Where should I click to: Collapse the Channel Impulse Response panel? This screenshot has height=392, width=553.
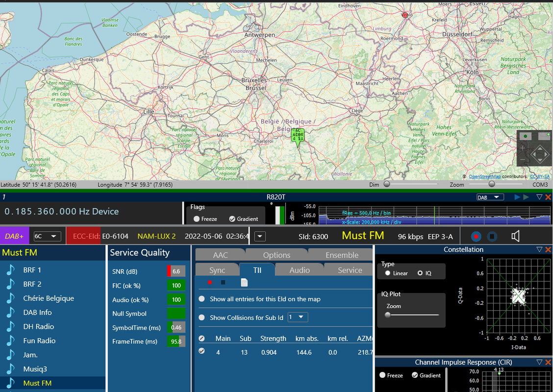click(x=539, y=363)
